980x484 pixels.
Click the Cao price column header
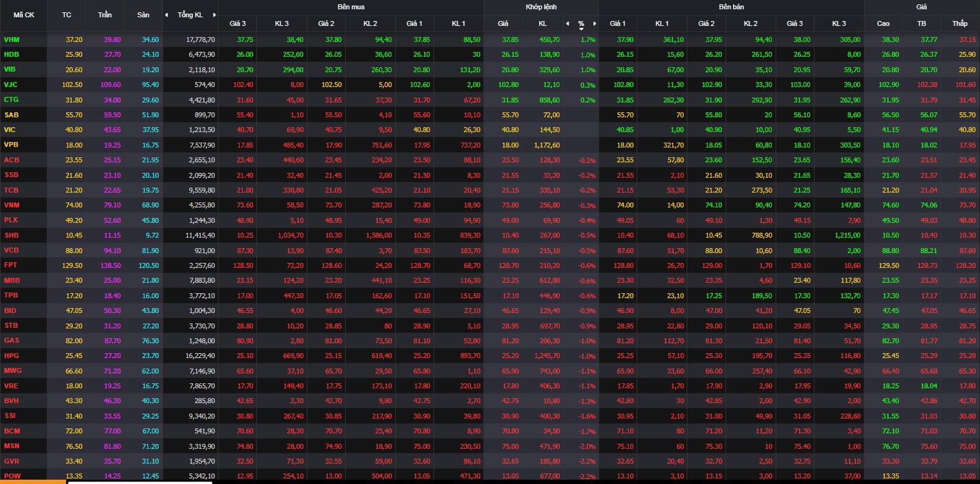[x=883, y=23]
